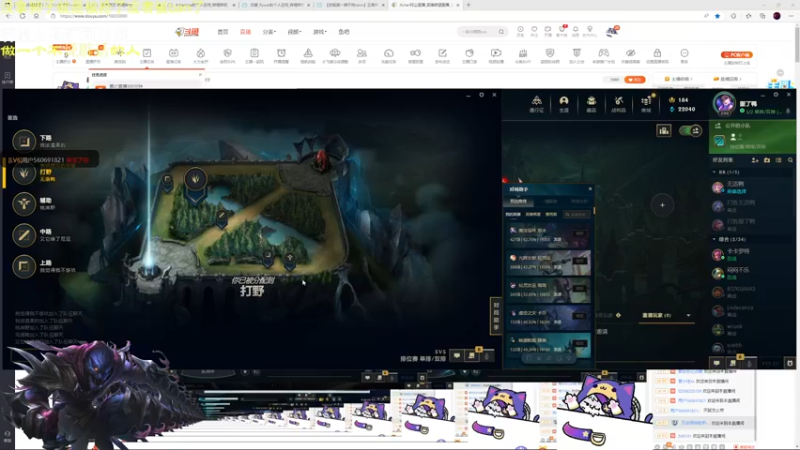The height and width of the screenshot is (450, 800).
Task: Close the 任务进度 task popup
Action: [200, 75]
